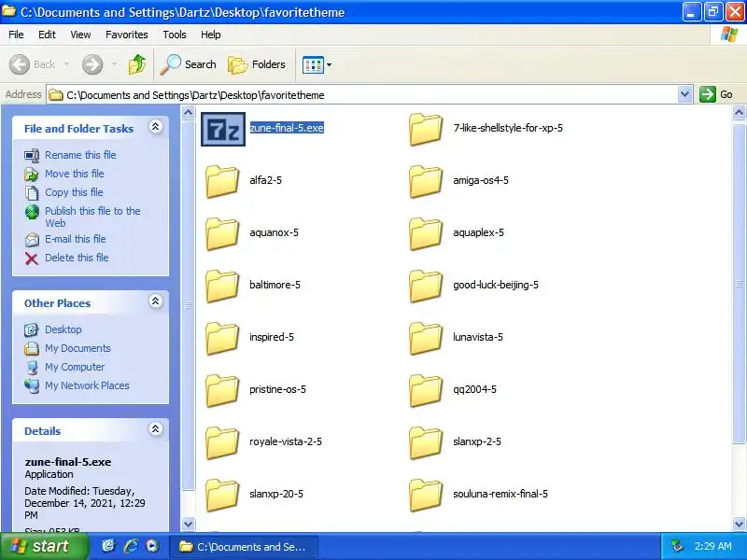Image resolution: width=747 pixels, height=560 pixels.
Task: Click the Publish globe icon
Action: pos(32,212)
